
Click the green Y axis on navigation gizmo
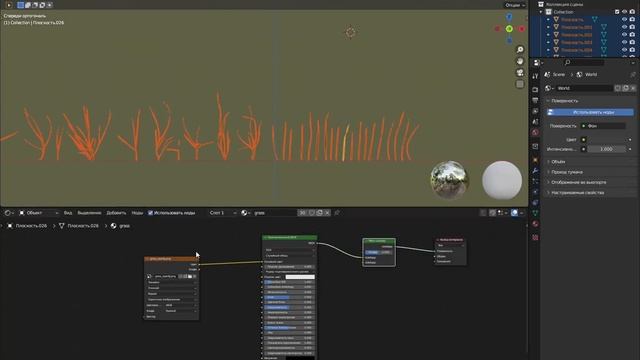pyautogui.click(x=509, y=29)
